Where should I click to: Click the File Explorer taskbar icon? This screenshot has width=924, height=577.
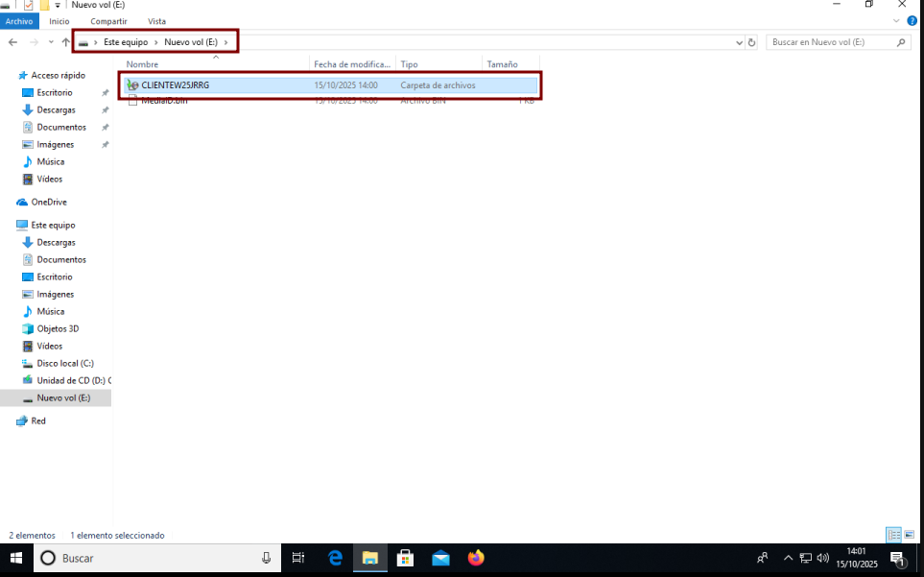click(x=370, y=558)
